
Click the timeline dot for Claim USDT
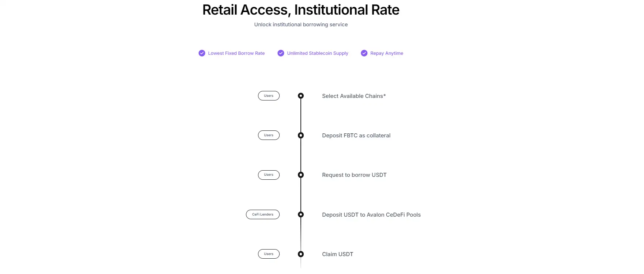pyautogui.click(x=301, y=254)
